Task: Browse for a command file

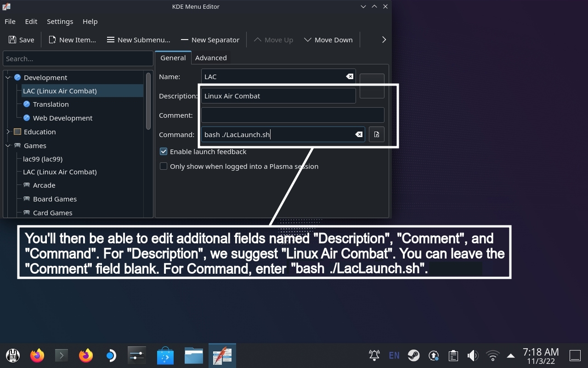Action: tap(377, 134)
